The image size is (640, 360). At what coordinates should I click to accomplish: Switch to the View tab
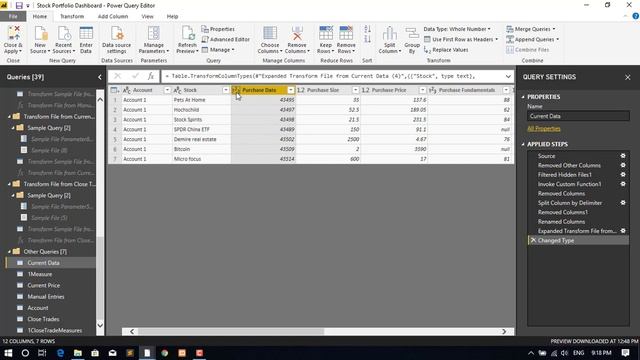147,16
